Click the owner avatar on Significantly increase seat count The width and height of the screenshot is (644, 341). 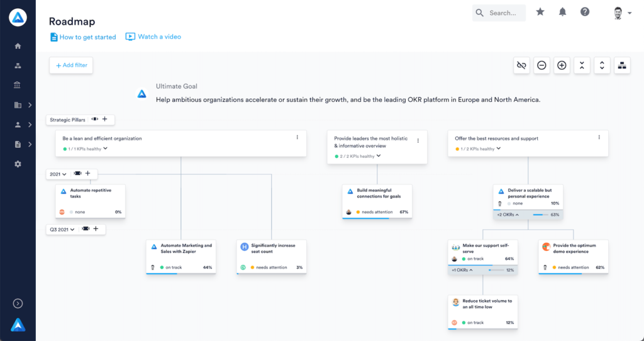pyautogui.click(x=243, y=267)
